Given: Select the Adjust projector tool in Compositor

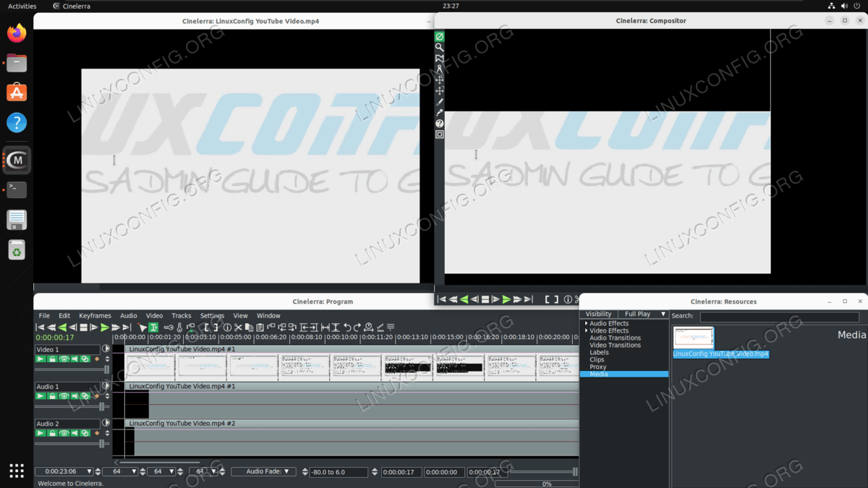Looking at the screenshot, I should click(x=439, y=91).
